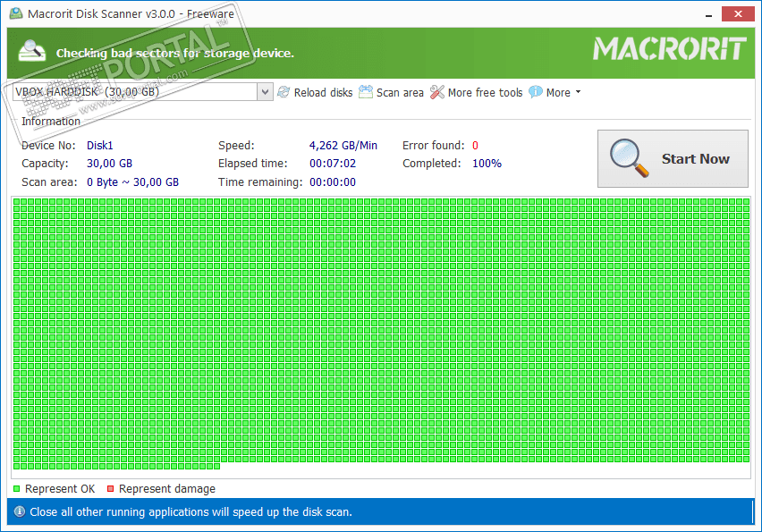Click the Capacity: label

coord(45,164)
